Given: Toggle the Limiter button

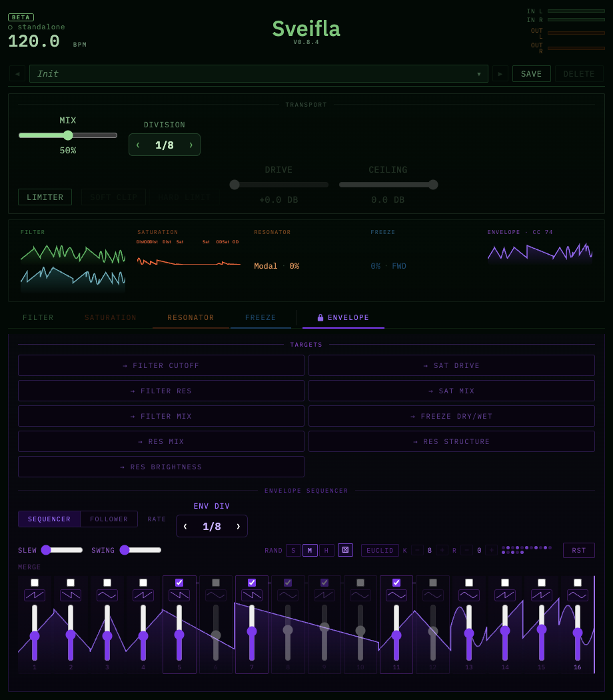Looking at the screenshot, I should point(45,197).
